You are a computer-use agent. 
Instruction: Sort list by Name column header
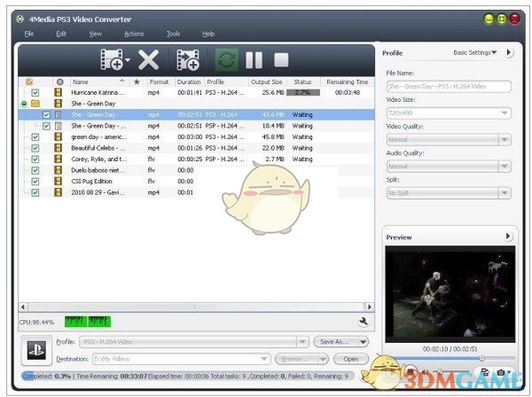pos(99,82)
